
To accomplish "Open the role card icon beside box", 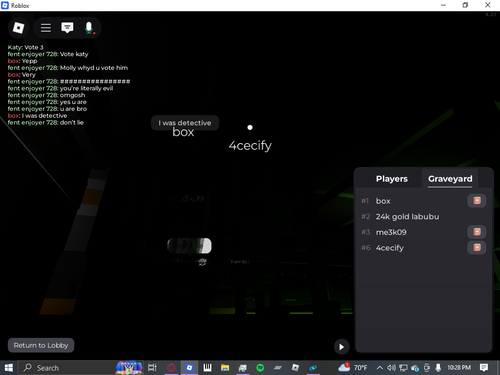I will [x=477, y=201].
